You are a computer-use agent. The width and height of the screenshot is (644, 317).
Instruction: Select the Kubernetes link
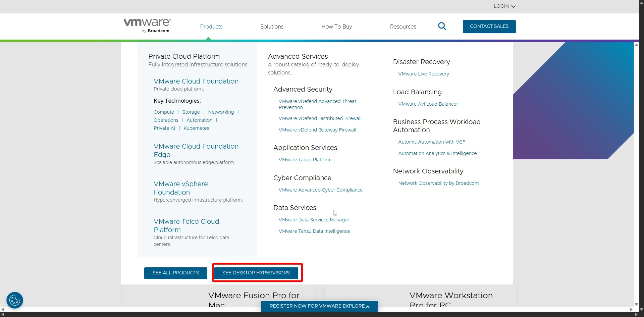point(196,128)
